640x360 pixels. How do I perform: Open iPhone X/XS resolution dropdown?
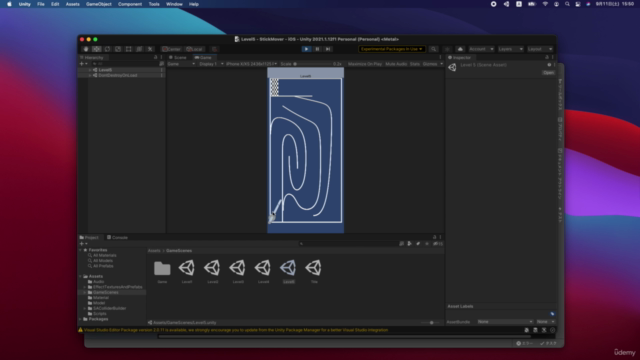251,64
